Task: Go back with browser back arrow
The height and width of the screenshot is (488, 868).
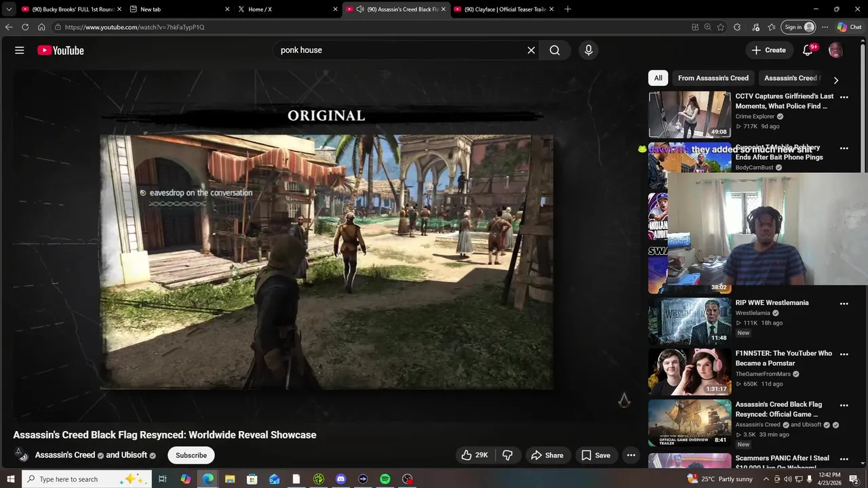Action: pyautogui.click(x=9, y=27)
